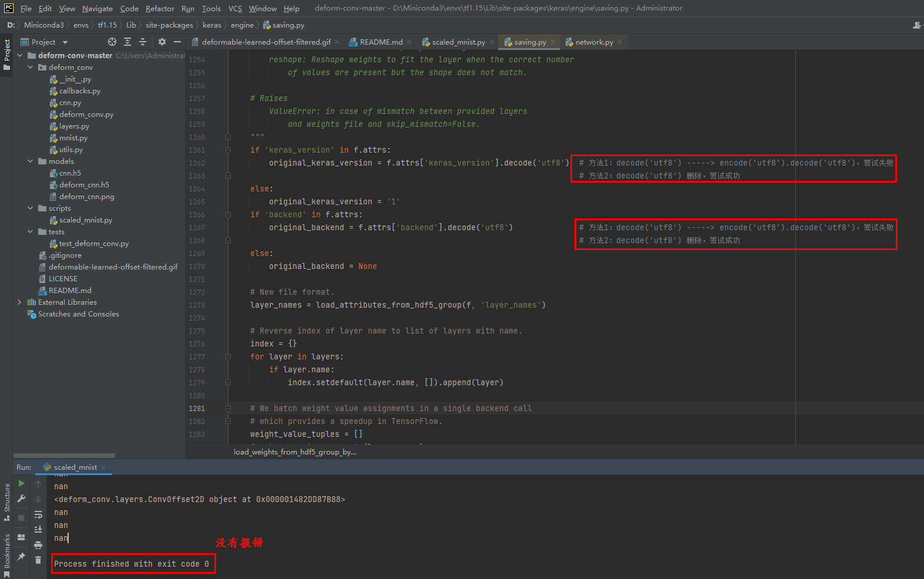Toggle soft-wrap icon in Run console
Image resolution: width=924 pixels, height=579 pixels.
point(38,514)
